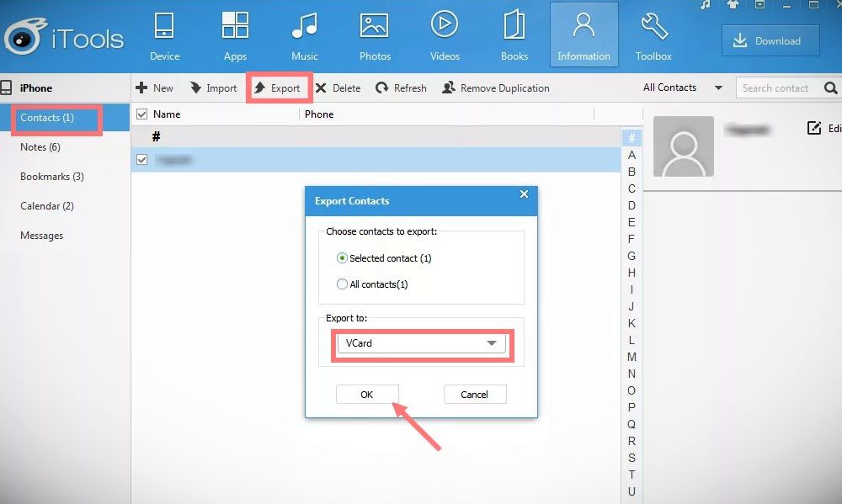Close the Export Contacts dialog
The height and width of the screenshot is (504, 842).
point(524,194)
